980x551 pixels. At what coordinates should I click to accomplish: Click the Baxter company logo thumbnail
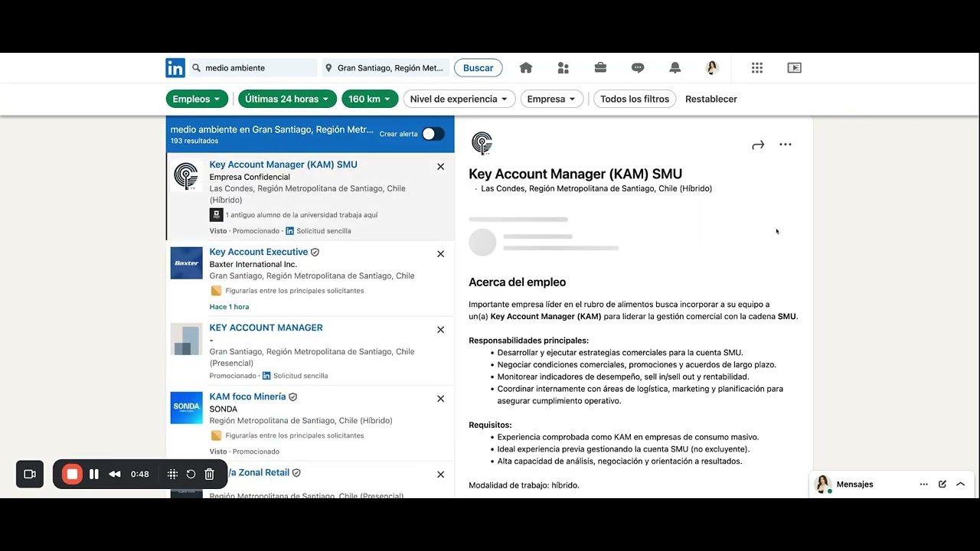coord(187,262)
